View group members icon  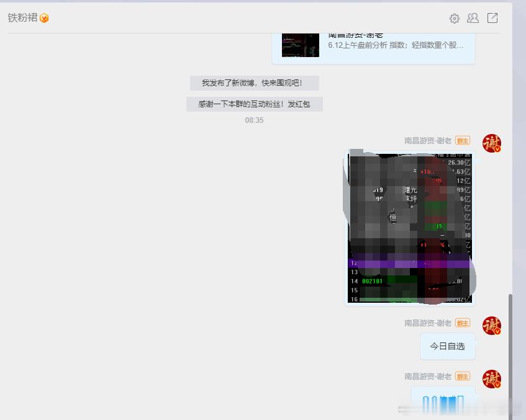point(473,18)
